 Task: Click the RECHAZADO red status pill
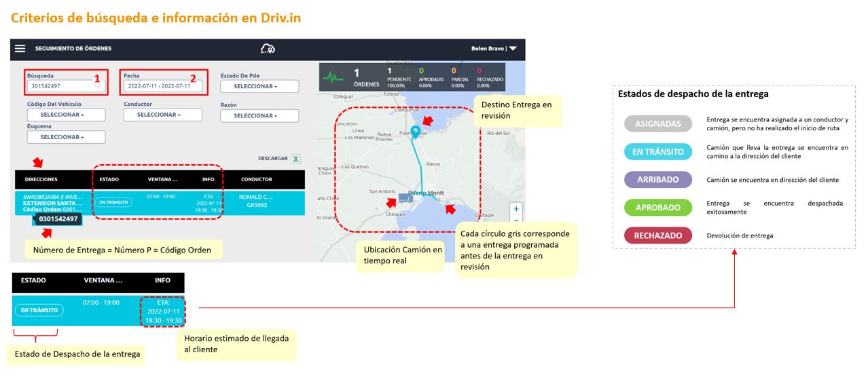point(658,235)
